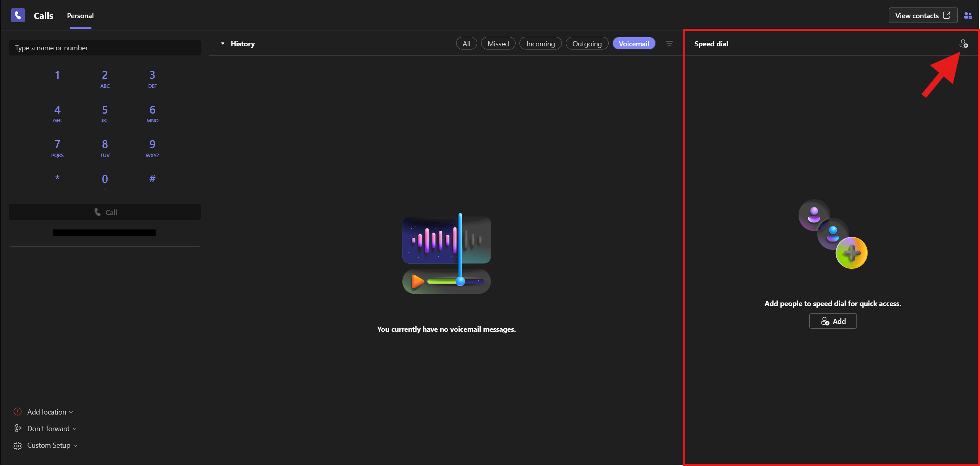
Task: Click the Custom Setup gear icon
Action: tap(18, 445)
